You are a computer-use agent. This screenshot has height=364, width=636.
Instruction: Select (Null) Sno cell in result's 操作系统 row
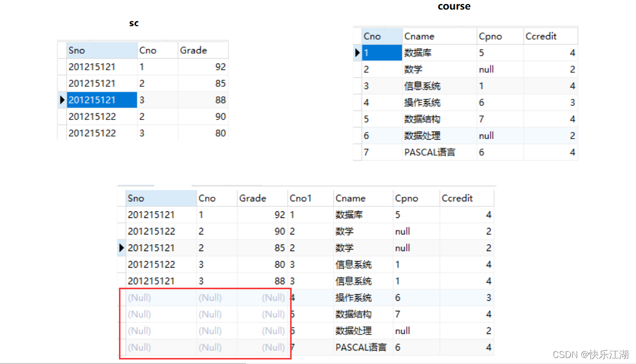(161, 298)
